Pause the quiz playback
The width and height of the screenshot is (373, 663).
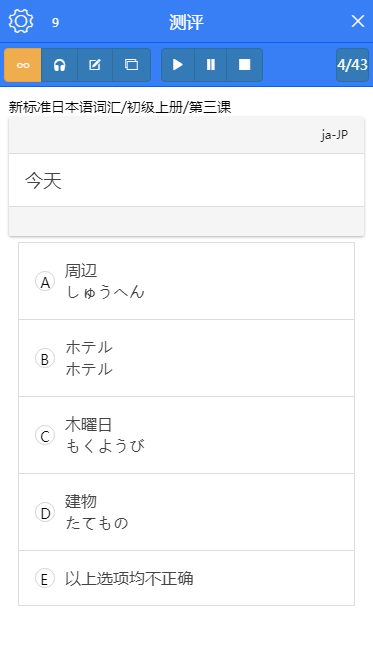(211, 65)
